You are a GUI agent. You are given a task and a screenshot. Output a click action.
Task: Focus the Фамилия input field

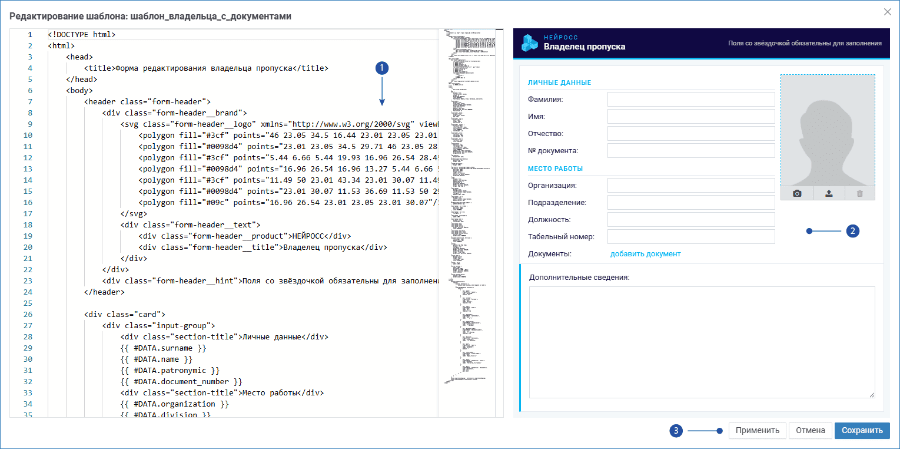690,99
